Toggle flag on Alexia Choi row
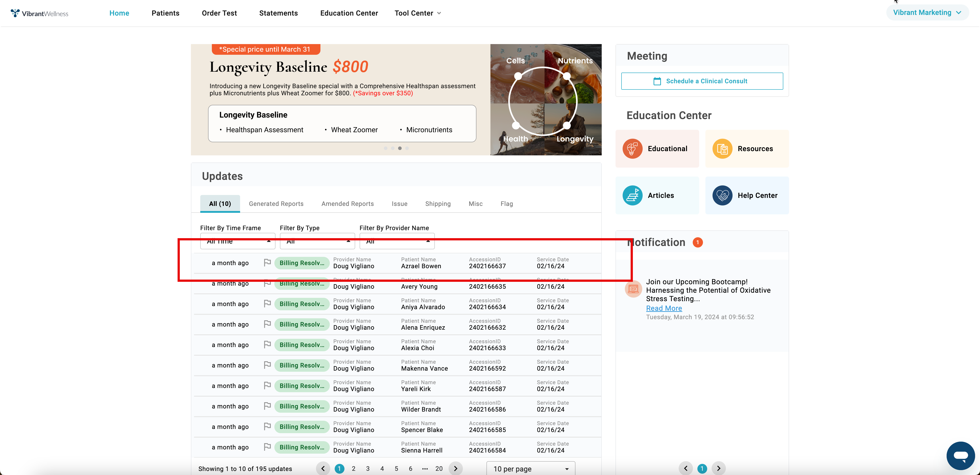This screenshot has width=980, height=475. point(267,344)
